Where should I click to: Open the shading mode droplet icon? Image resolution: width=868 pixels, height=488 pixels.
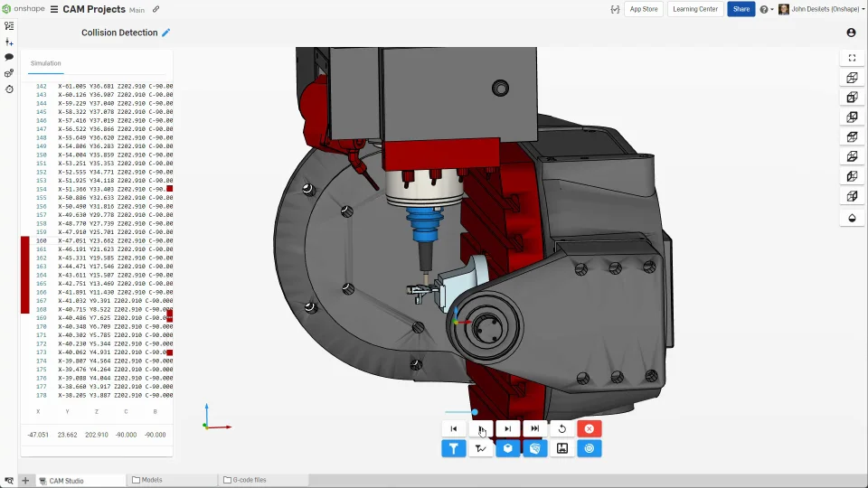pos(852,217)
